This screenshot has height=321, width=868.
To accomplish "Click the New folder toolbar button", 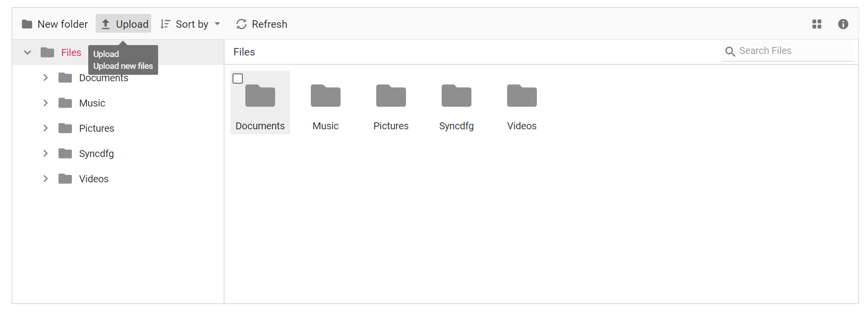I will pos(55,24).
